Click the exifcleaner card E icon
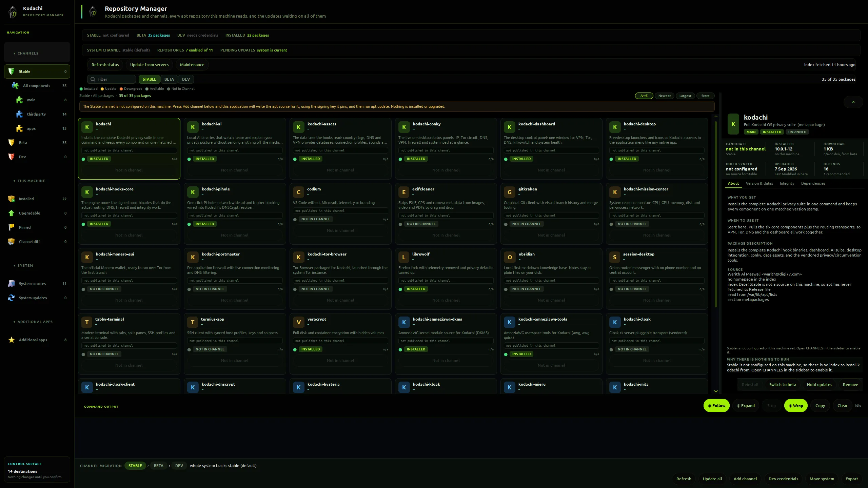This screenshot has width=868, height=488. [x=404, y=192]
